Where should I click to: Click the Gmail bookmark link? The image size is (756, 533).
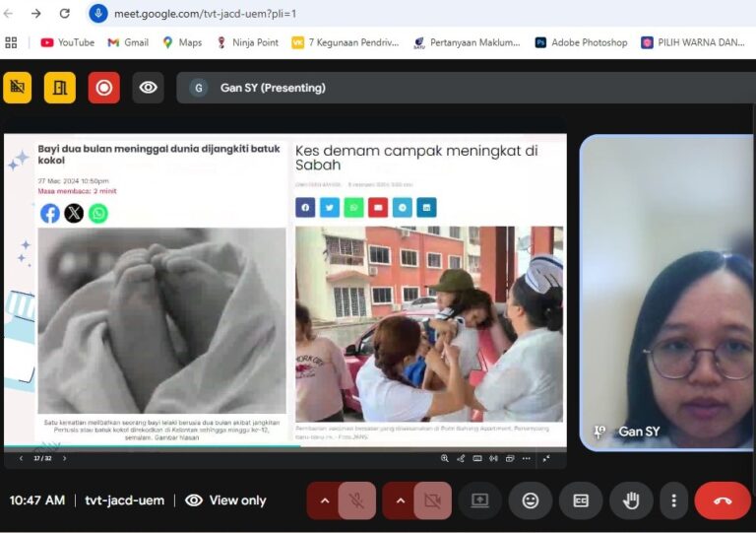point(128,42)
